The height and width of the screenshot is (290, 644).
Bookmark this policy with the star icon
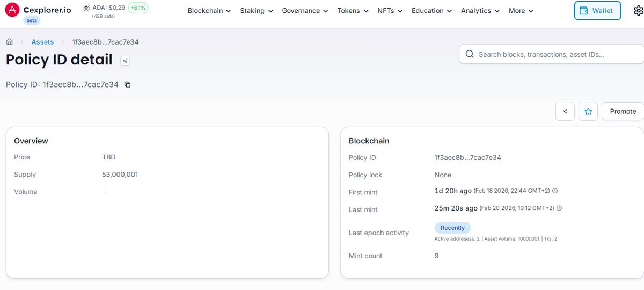tap(588, 111)
